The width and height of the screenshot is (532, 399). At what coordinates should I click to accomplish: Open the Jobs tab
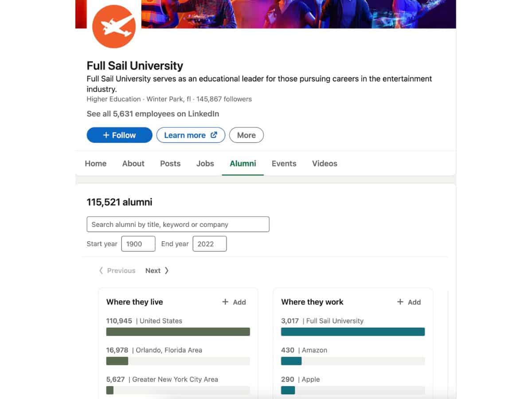coord(205,164)
